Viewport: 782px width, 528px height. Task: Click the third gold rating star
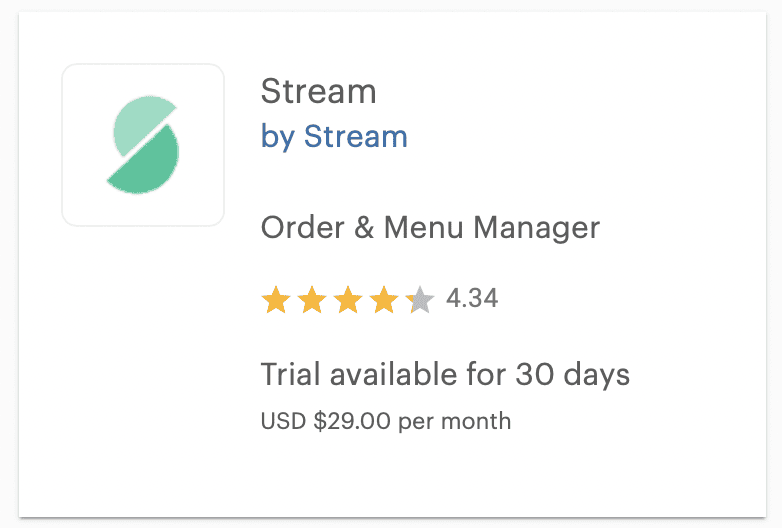pos(348,300)
